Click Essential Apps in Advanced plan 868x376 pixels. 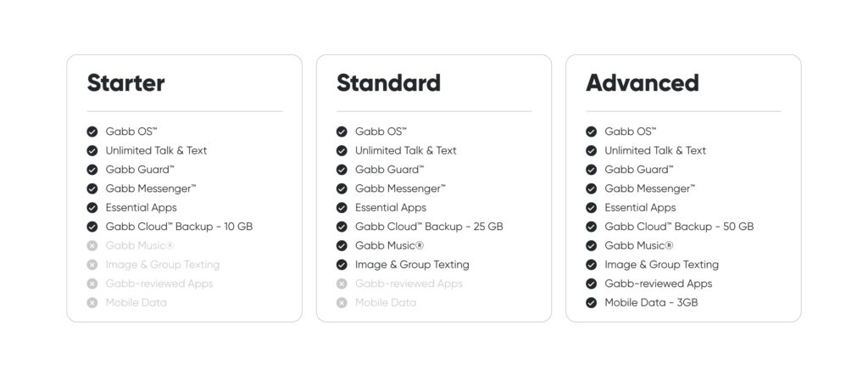[x=640, y=207]
